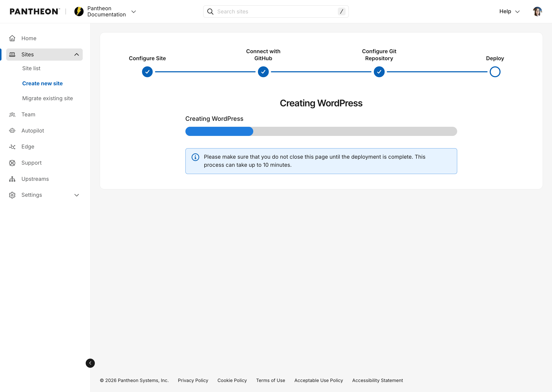Select the Sites sidebar item
This screenshot has height=392, width=552.
tap(44, 54)
